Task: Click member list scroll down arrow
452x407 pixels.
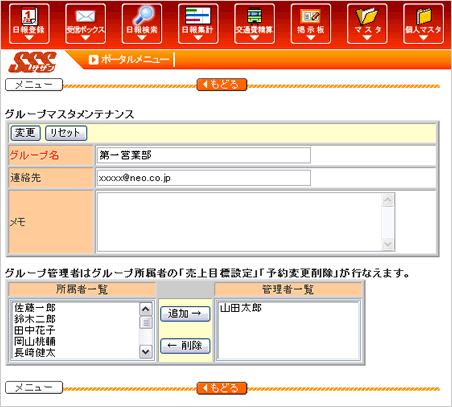Action: pyautogui.click(x=145, y=352)
